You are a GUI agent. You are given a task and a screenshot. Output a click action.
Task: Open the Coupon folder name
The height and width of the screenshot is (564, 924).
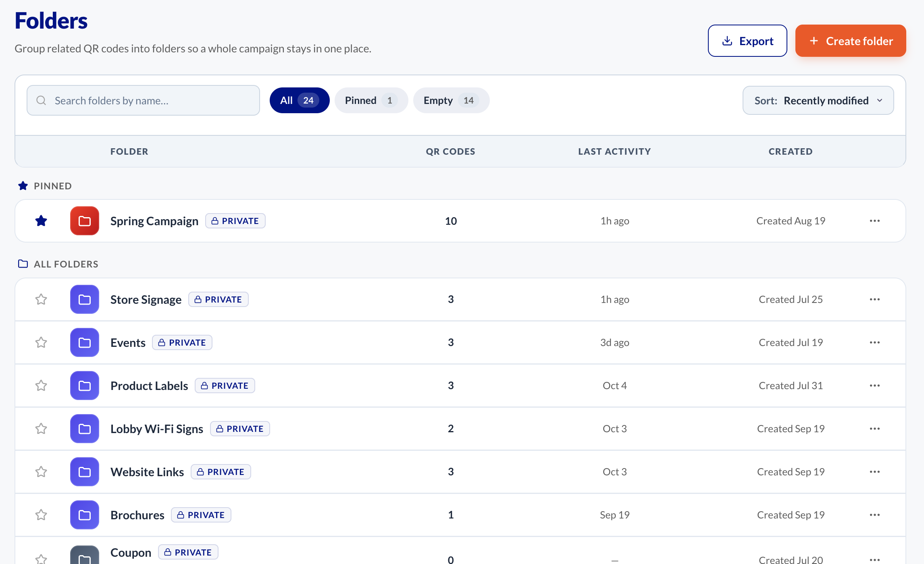point(131,552)
